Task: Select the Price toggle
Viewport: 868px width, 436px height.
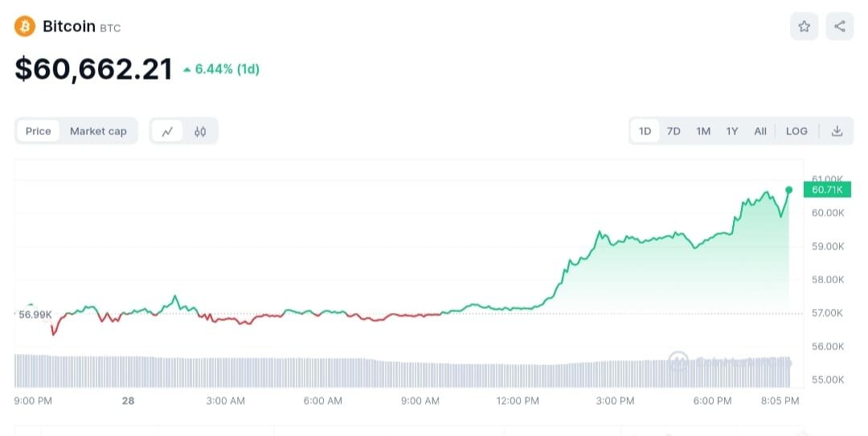Action: 38,131
